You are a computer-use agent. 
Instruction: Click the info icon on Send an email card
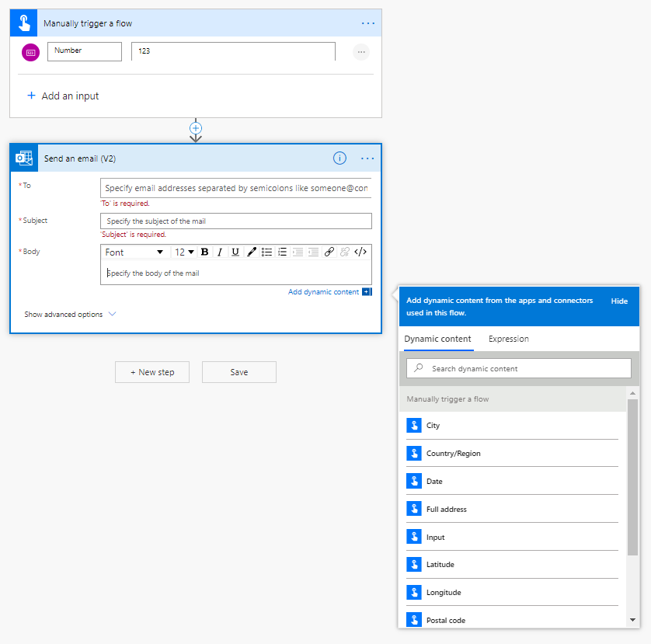(x=339, y=158)
